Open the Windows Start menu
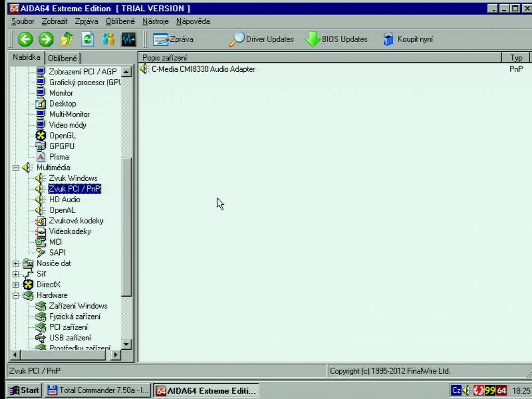Image resolution: width=532 pixels, height=399 pixels. point(24,390)
